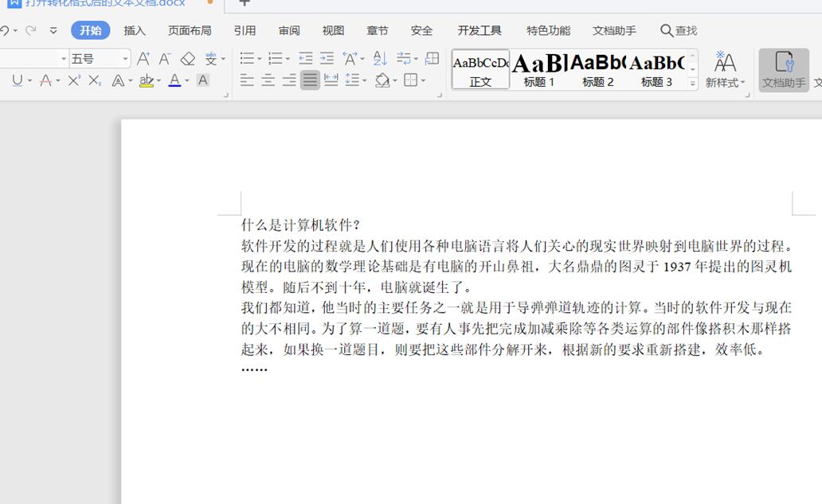Open the 安全 tab
Viewport: 822px width, 504px height.
tap(421, 30)
